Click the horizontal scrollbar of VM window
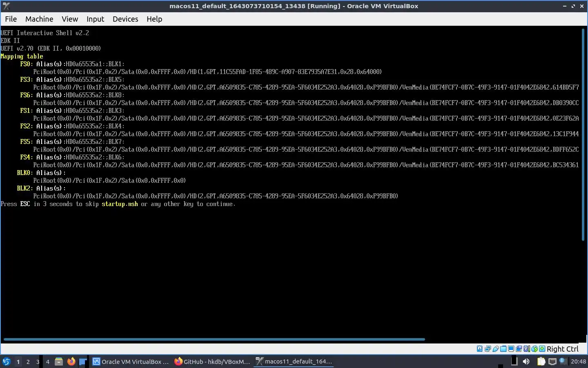Image resolution: width=588 pixels, height=368 pixels. (214, 339)
